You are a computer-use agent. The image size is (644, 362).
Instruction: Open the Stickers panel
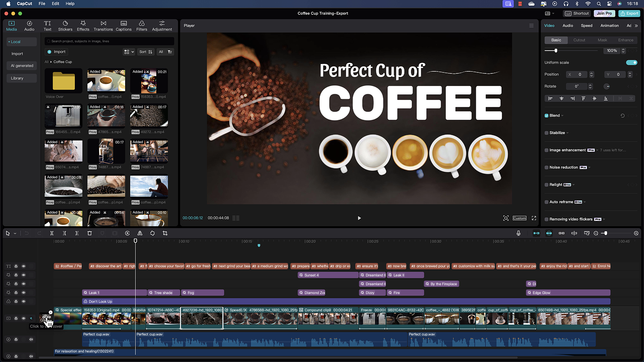pyautogui.click(x=65, y=26)
